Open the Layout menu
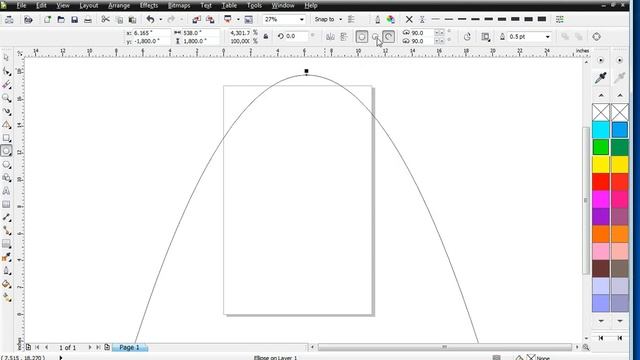 tap(89, 5)
